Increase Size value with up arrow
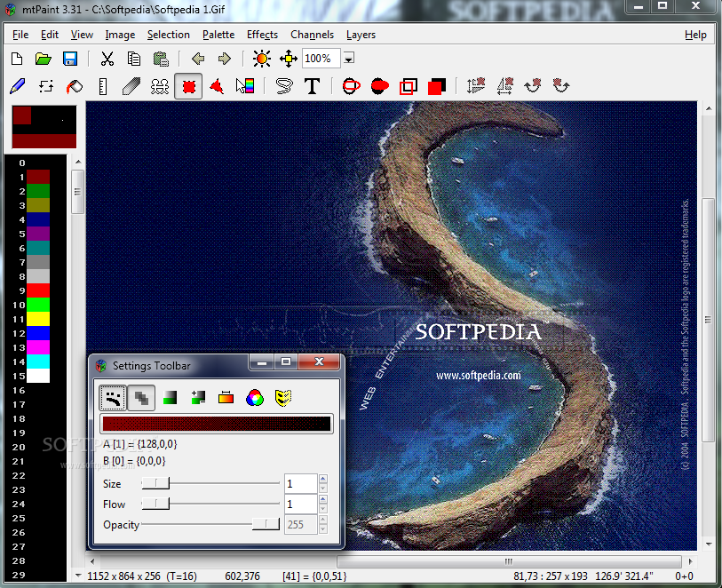The height and width of the screenshot is (588, 722). pyautogui.click(x=323, y=479)
